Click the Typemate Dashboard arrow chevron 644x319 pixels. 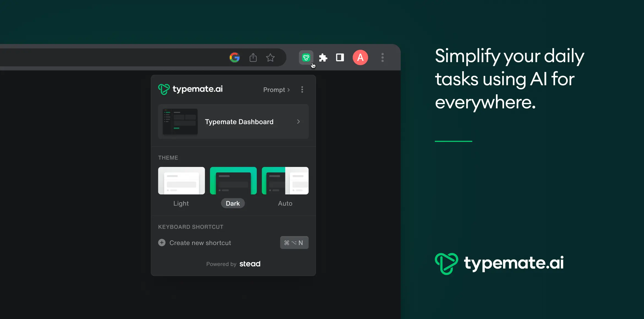[x=298, y=122]
